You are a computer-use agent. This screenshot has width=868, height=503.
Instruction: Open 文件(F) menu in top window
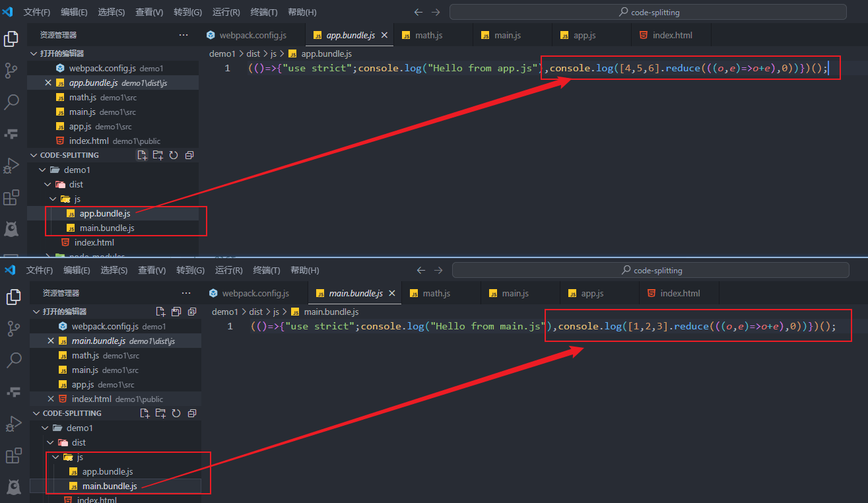tap(37, 13)
